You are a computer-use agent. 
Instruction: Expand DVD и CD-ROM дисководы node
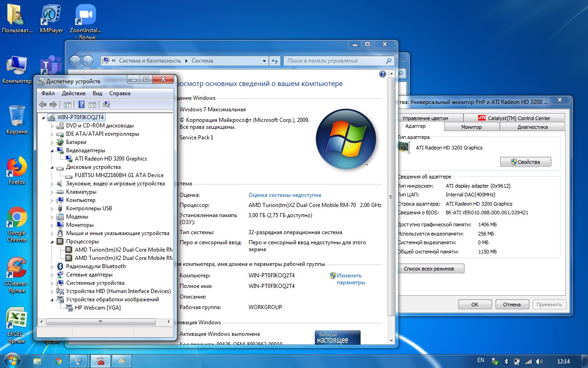click(x=52, y=126)
